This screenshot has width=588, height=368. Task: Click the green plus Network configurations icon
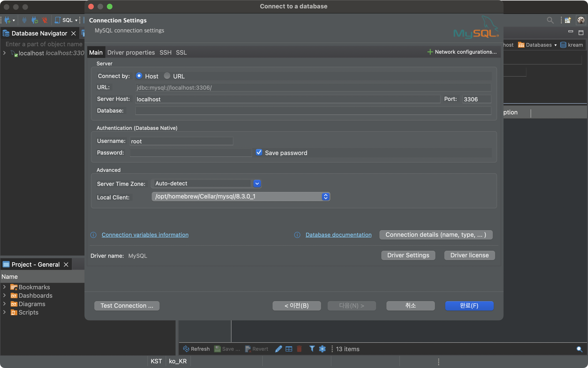click(x=430, y=52)
